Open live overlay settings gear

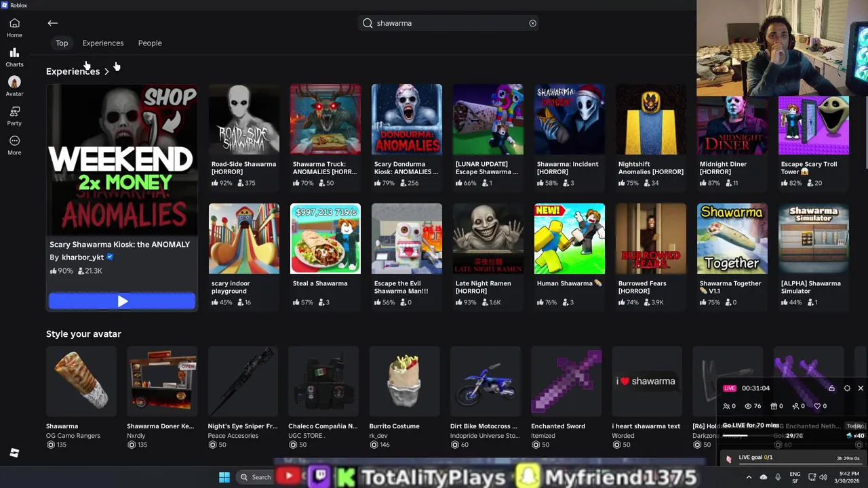click(847, 388)
